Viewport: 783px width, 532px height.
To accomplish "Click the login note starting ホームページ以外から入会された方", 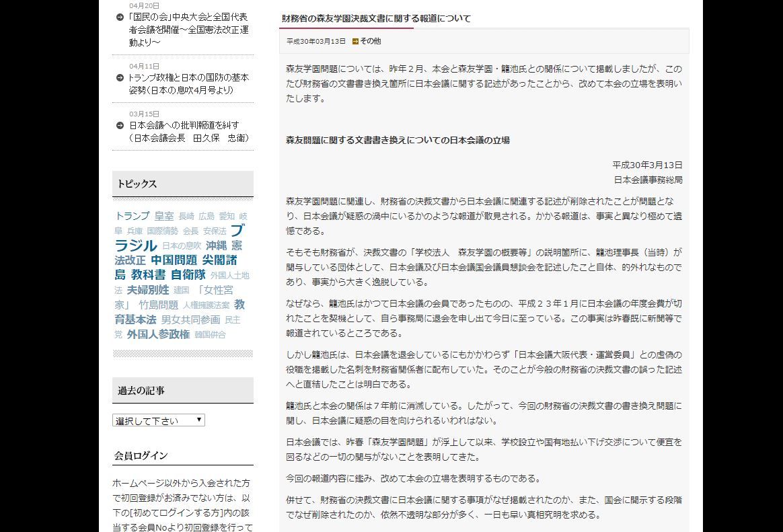I will [182, 505].
